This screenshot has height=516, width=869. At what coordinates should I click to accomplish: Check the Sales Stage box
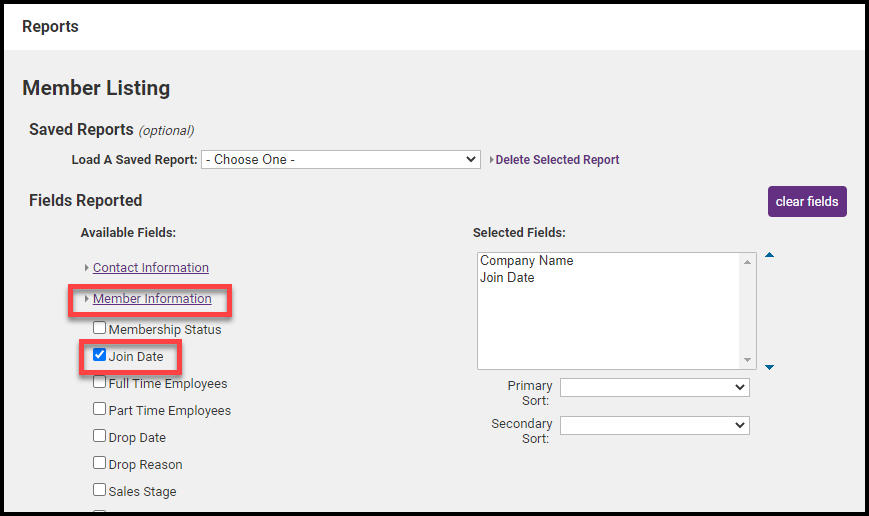(x=100, y=490)
